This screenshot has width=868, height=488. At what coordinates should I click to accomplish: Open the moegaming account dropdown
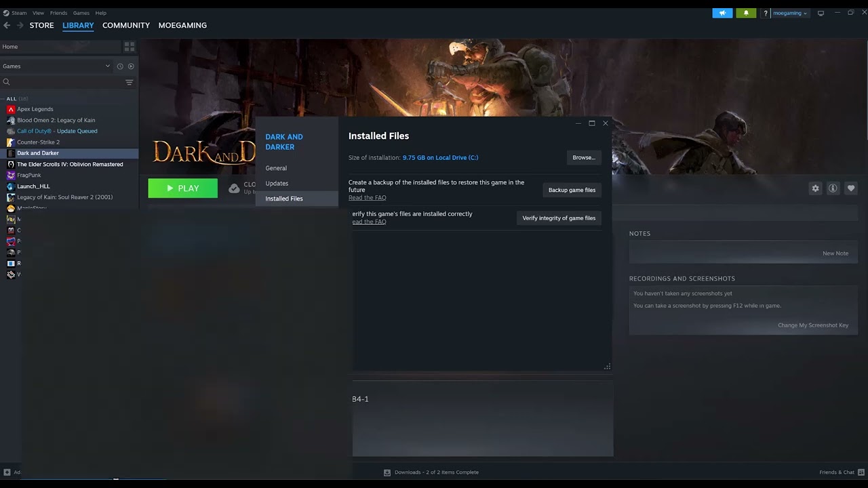coord(790,13)
